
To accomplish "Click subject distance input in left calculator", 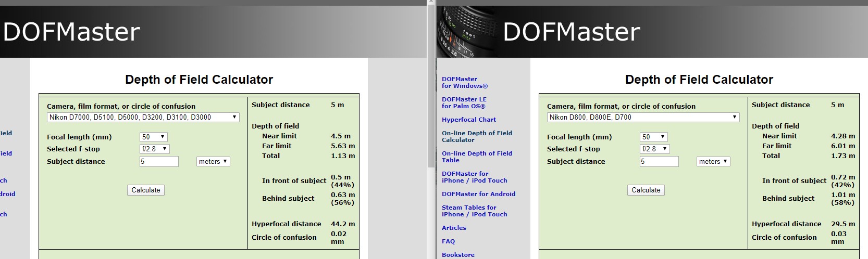I will tap(159, 162).
